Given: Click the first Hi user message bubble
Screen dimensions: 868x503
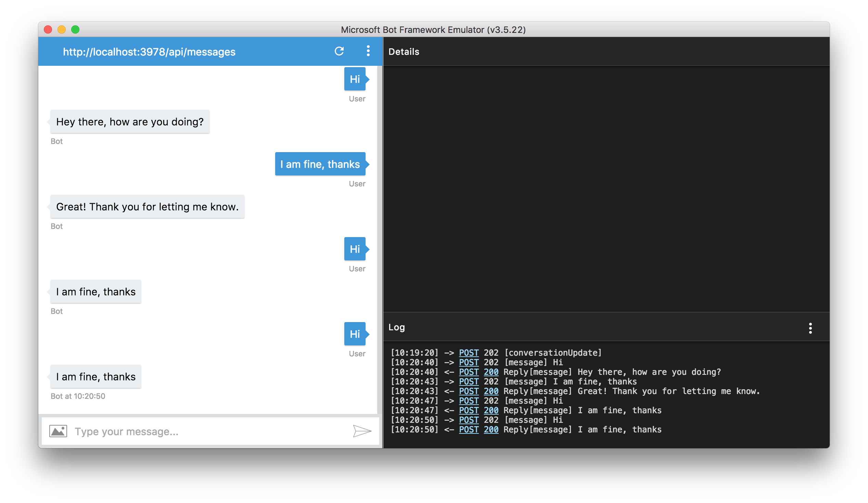Looking at the screenshot, I should point(355,79).
